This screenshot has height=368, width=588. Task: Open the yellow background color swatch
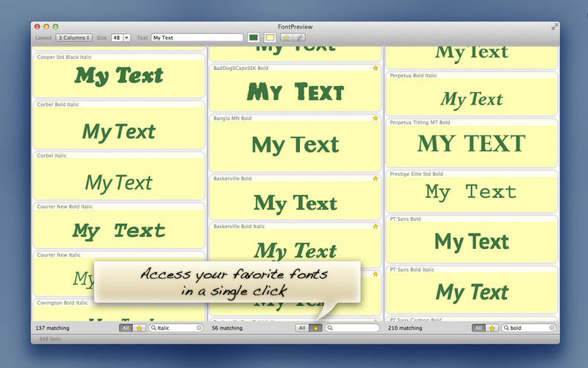[x=270, y=38]
